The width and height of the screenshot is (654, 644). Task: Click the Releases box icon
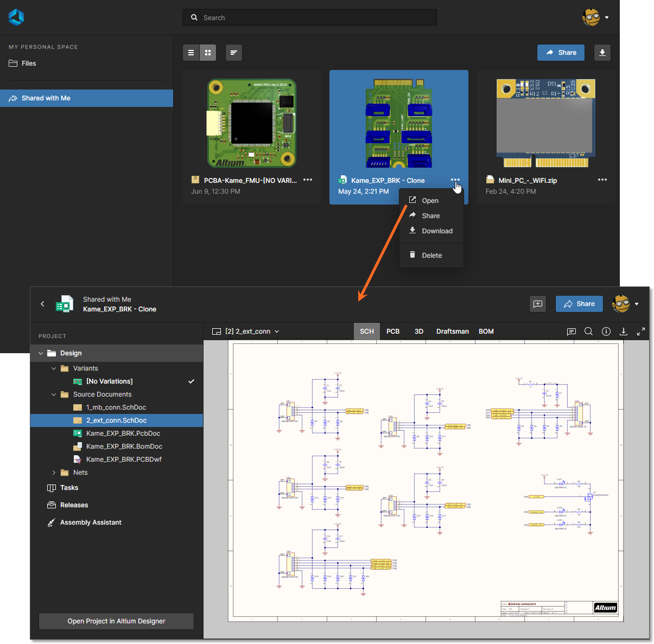click(52, 505)
